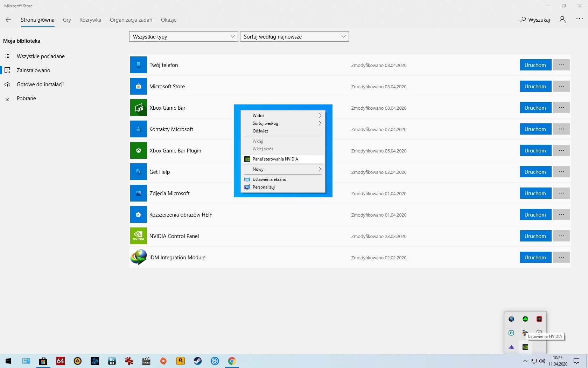Viewport: 588px width, 368px height.
Task: Click the ESET tray icon
Action: [x=511, y=333]
